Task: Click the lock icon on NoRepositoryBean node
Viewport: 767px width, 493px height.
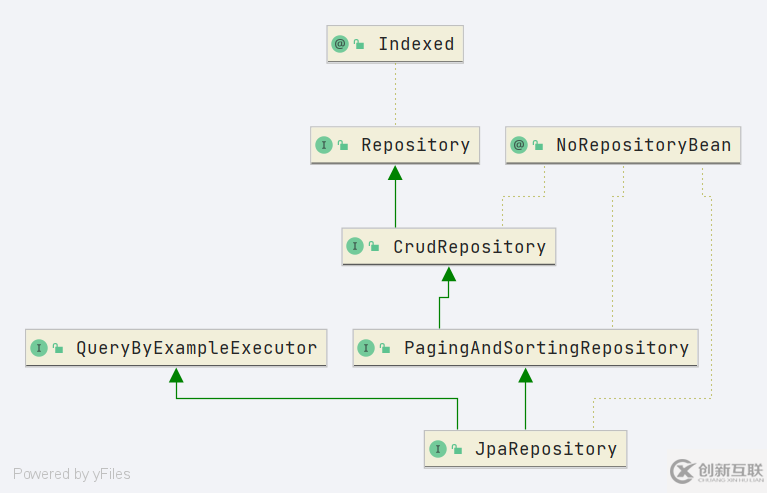Action: coord(538,146)
